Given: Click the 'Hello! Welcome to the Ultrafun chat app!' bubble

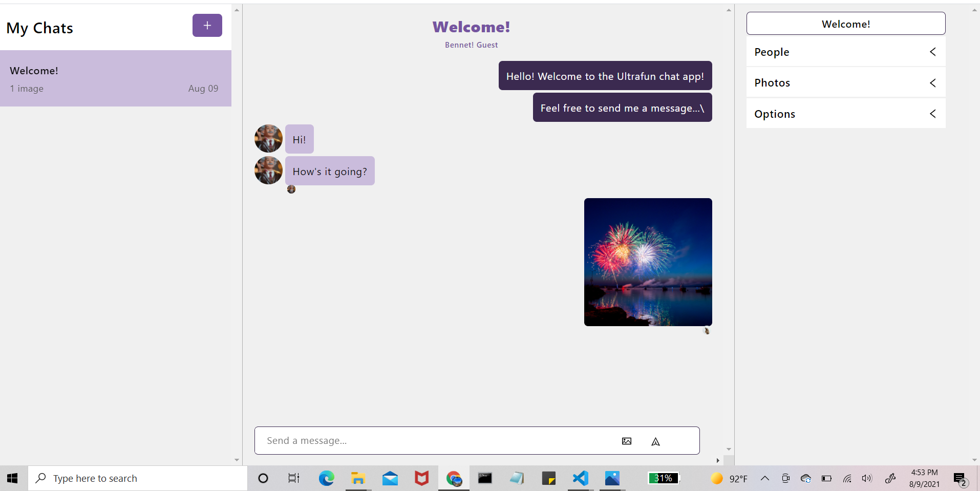Looking at the screenshot, I should (x=605, y=76).
